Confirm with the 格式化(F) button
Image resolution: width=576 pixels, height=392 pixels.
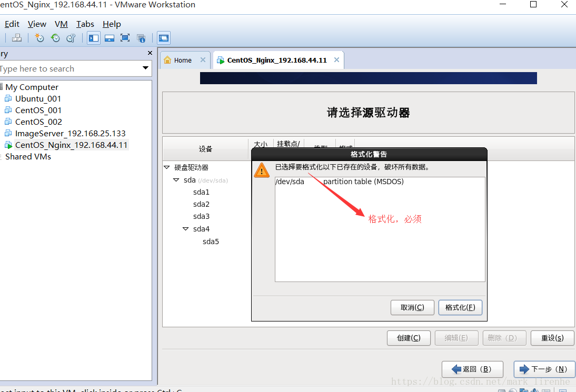460,308
